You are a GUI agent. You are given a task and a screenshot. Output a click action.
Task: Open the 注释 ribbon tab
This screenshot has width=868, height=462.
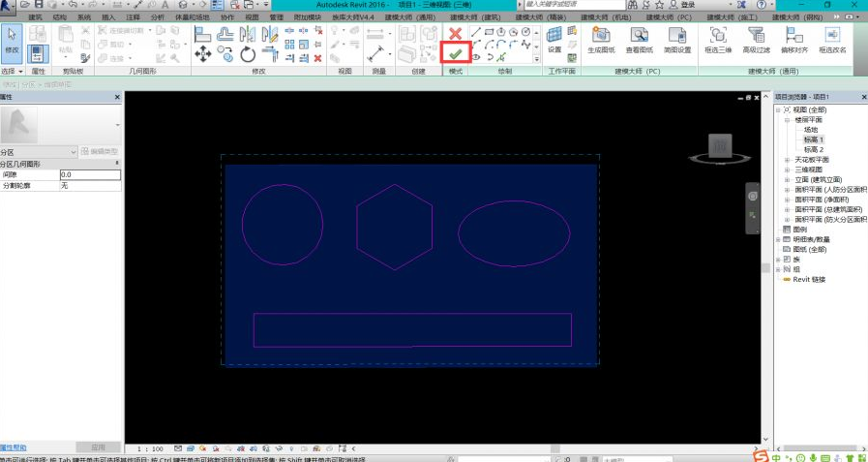133,17
